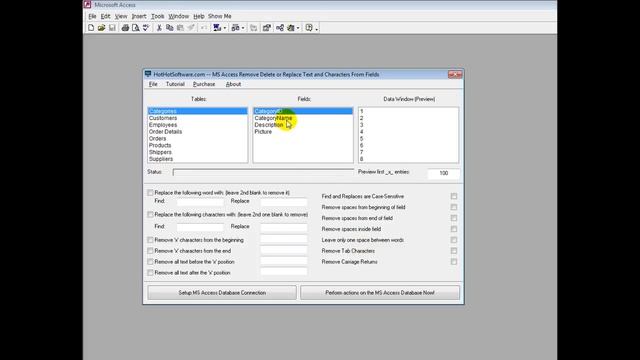Viewport: 640px width, 360px height.
Task: Enable 'Replace the following word with' checkbox
Action: (x=150, y=192)
